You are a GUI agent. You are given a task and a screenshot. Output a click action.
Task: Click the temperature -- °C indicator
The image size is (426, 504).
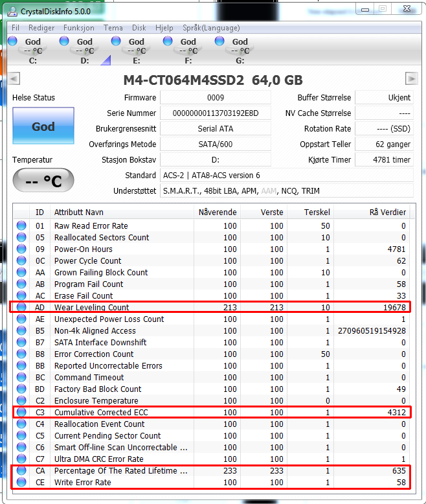[x=43, y=181]
